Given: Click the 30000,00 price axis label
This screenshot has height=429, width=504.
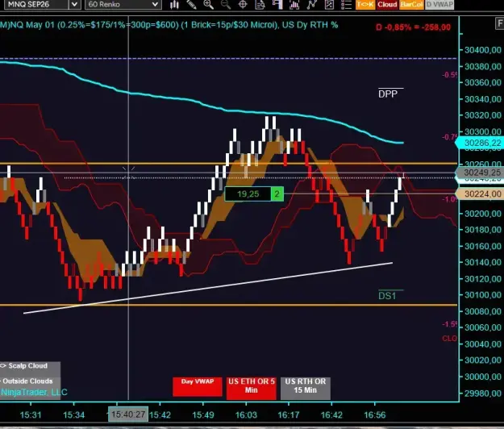Looking at the screenshot, I should pos(483,377).
